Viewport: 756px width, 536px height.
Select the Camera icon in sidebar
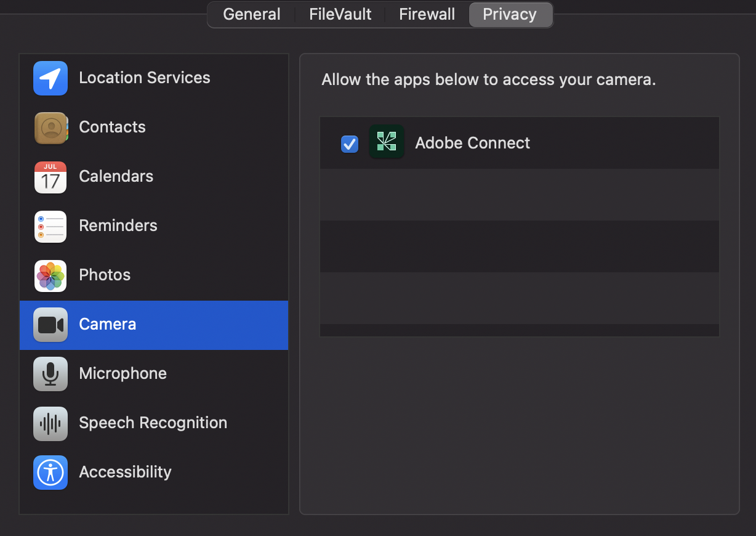(50, 325)
